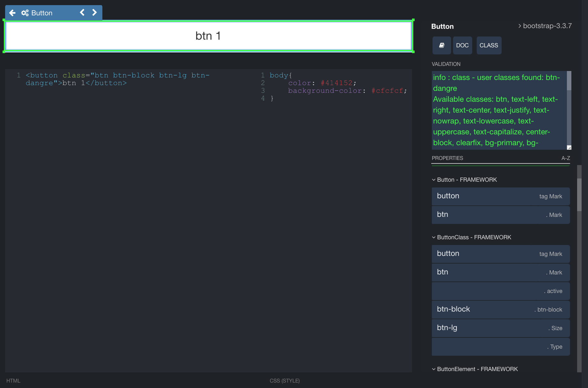Open the CLASS panel
588x388 pixels.
tap(489, 45)
